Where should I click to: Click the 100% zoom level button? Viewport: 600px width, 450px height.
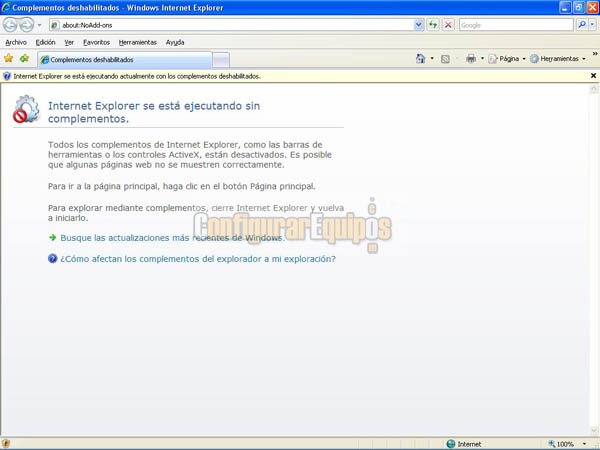pyautogui.click(x=561, y=444)
